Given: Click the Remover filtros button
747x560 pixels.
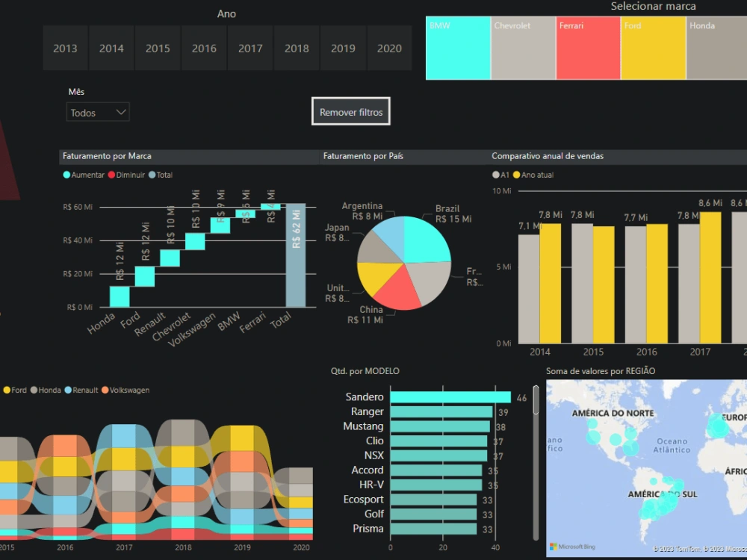Looking at the screenshot, I should point(351,112).
